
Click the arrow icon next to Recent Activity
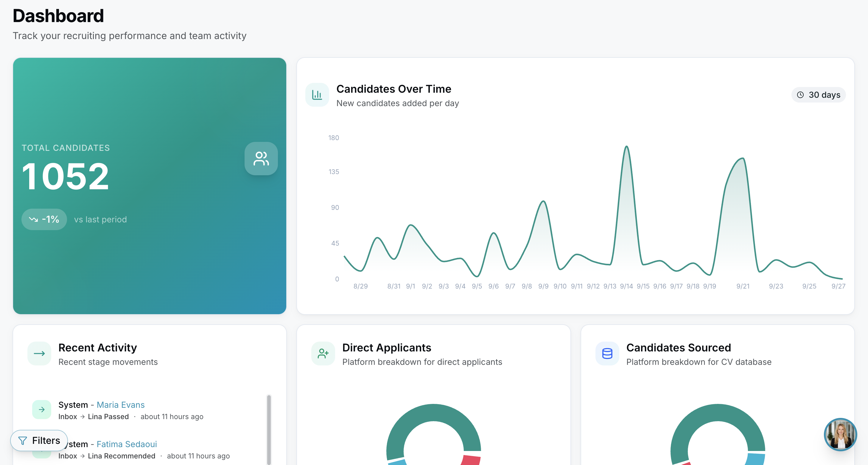(39, 354)
